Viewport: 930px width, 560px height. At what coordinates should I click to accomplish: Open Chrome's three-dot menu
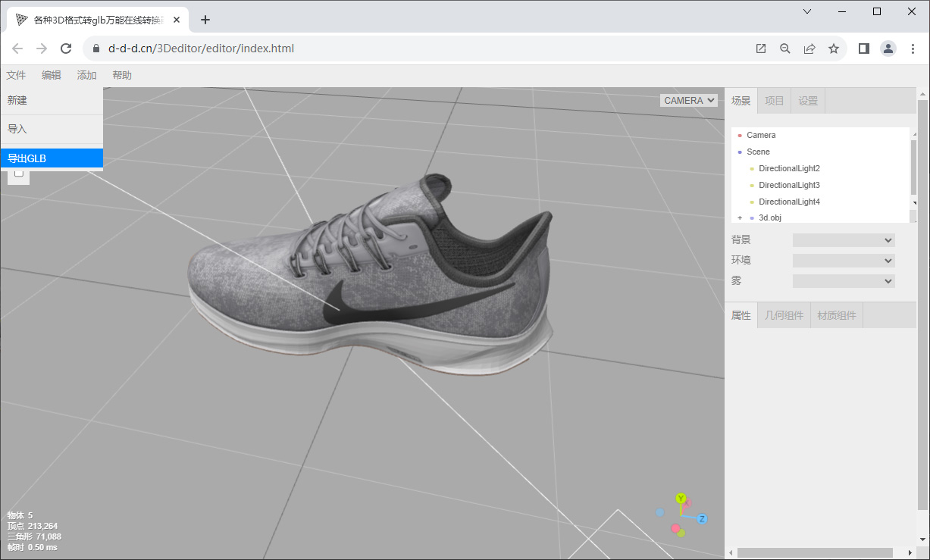click(913, 48)
